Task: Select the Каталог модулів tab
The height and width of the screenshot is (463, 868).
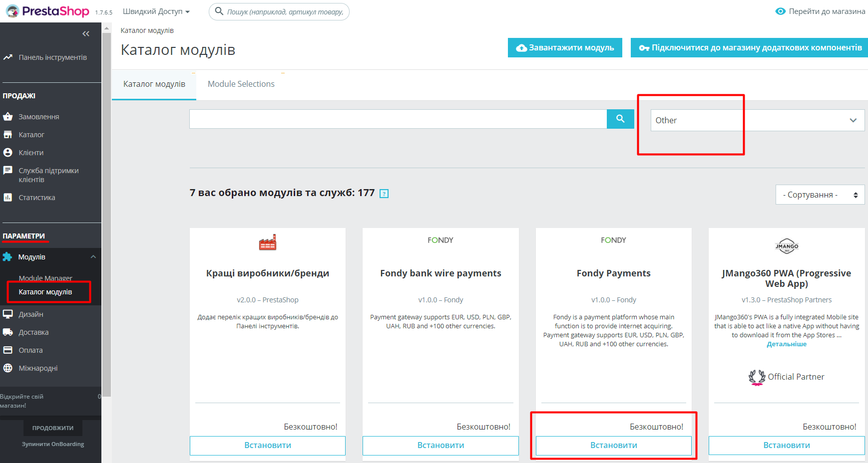Action: (154, 84)
